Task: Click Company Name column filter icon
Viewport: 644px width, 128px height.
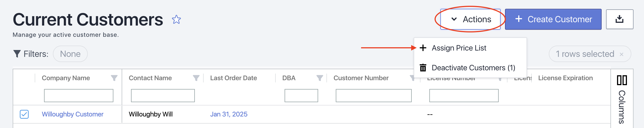Action: point(114,78)
